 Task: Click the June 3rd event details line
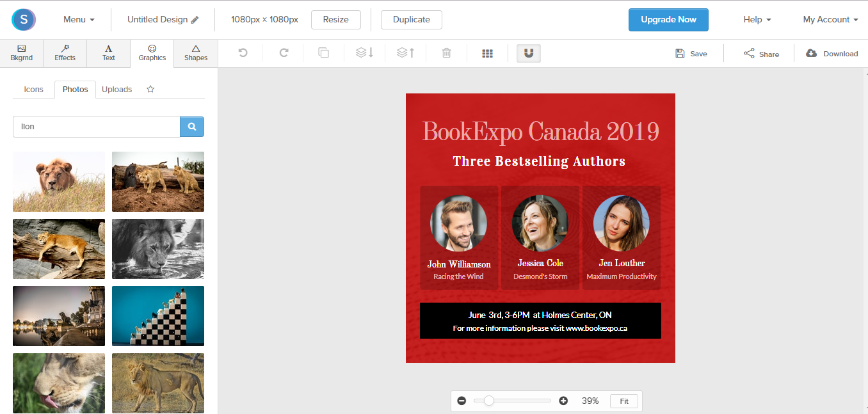540,315
